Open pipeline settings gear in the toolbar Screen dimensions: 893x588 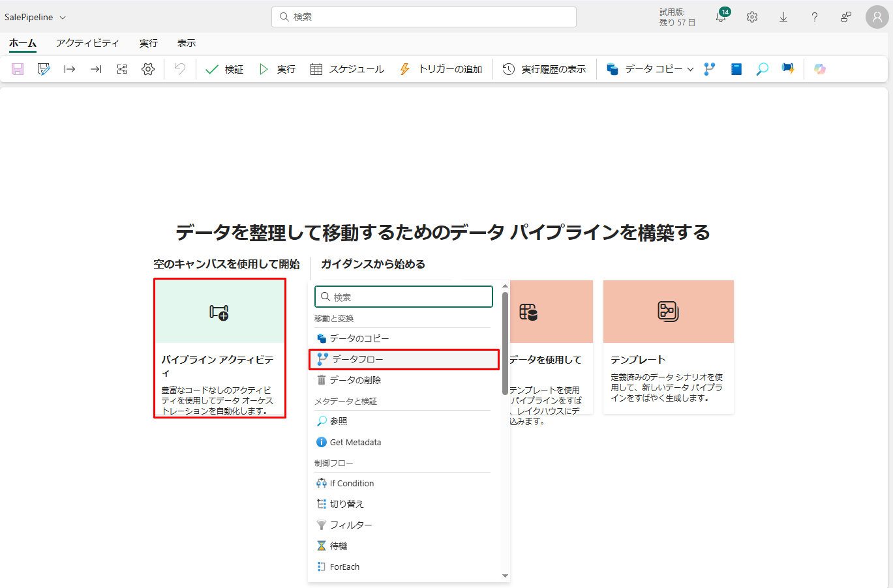point(148,69)
